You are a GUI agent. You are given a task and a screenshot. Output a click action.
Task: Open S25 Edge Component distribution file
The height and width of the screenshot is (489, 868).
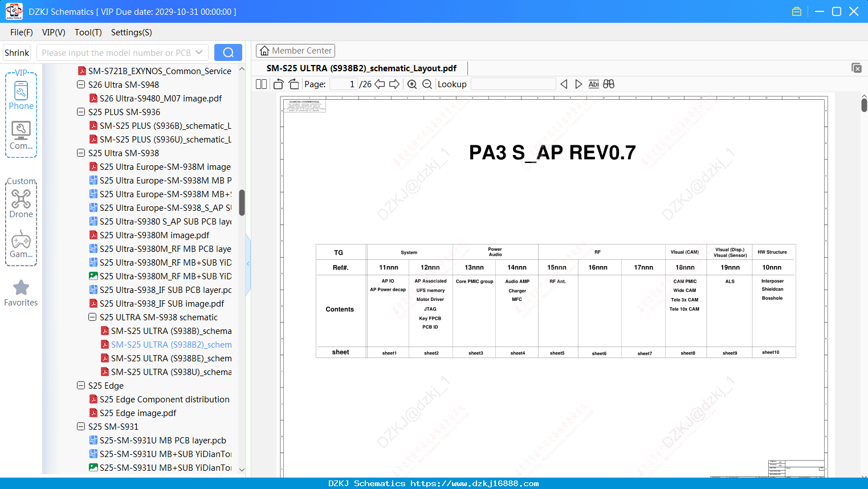pyautogui.click(x=160, y=400)
